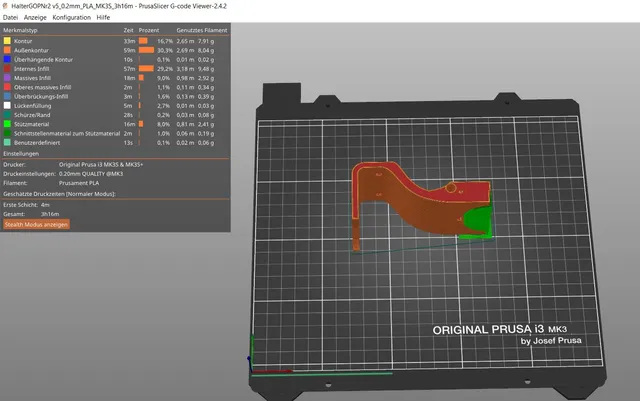The image size is (640, 401).
Task: Click the Außenkontur orange percentage bar
Action: click(x=147, y=50)
